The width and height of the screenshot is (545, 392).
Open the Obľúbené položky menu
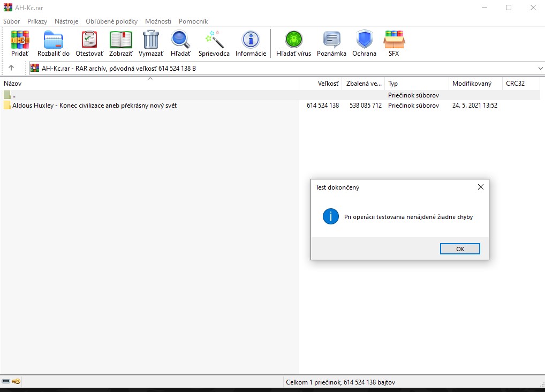click(111, 21)
